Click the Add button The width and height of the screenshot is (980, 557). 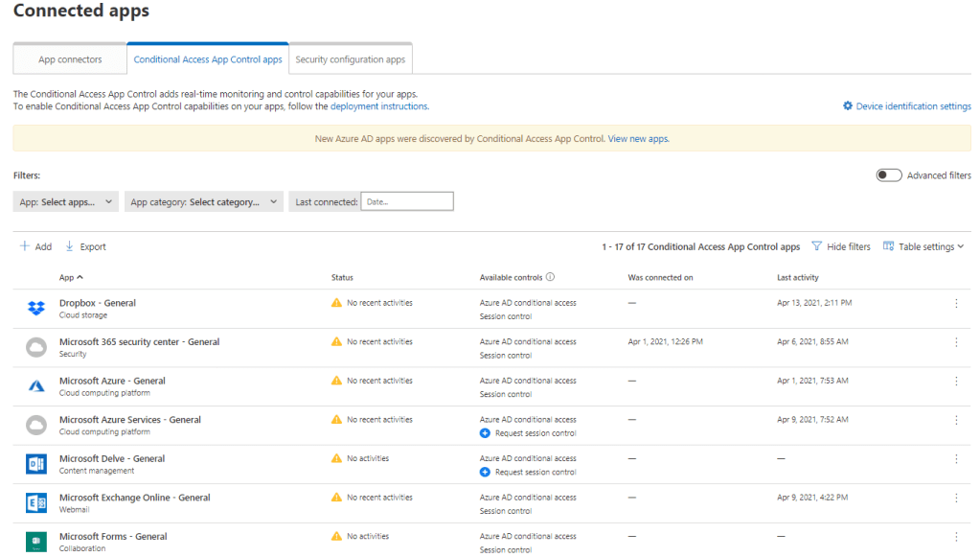coord(35,246)
